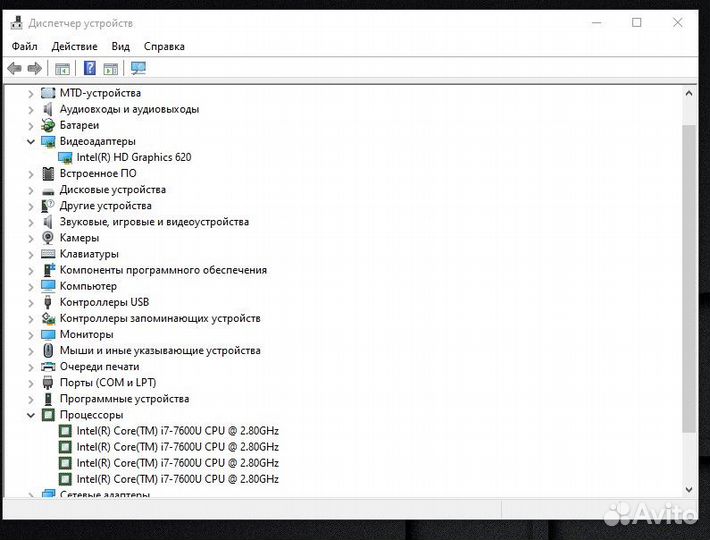This screenshot has height=540, width=710.
Task: Select Intel(R) HD Graphics 620 device
Action: pyautogui.click(x=134, y=158)
